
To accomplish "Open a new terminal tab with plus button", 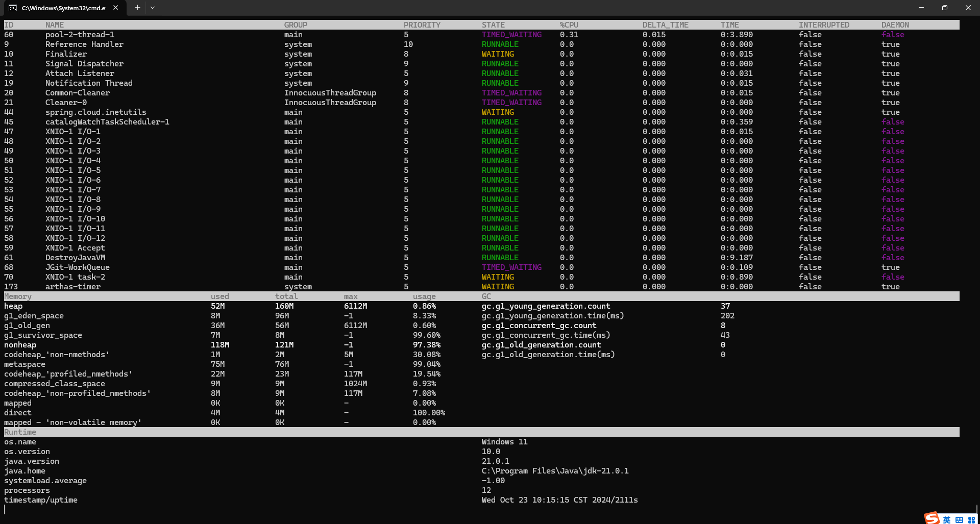I will 137,8.
